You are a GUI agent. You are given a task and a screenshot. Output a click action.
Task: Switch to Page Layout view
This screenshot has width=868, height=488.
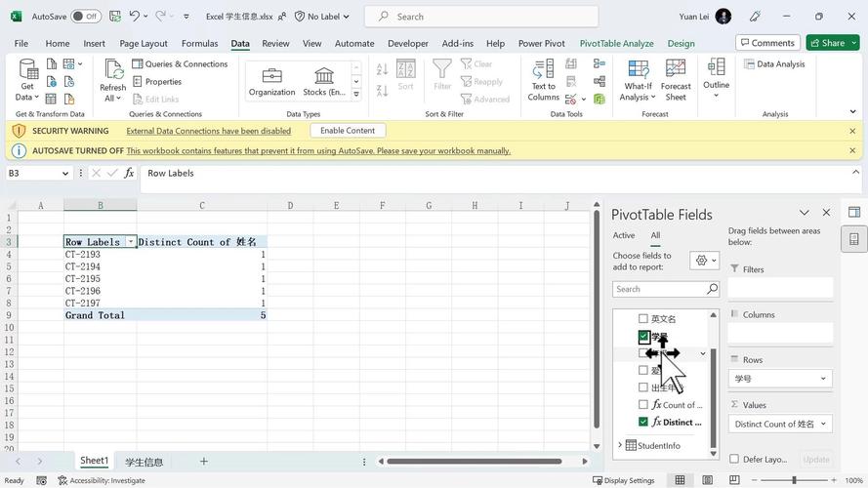click(708, 479)
